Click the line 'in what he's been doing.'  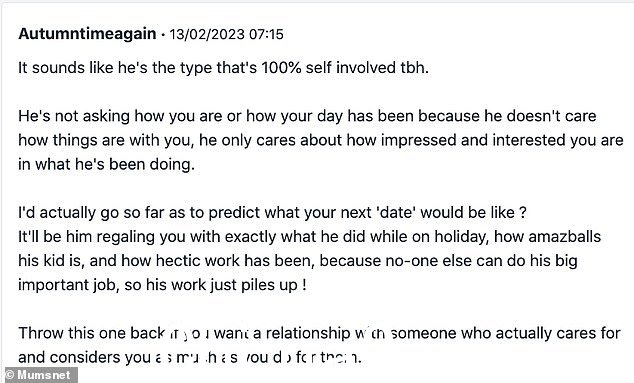106,165
